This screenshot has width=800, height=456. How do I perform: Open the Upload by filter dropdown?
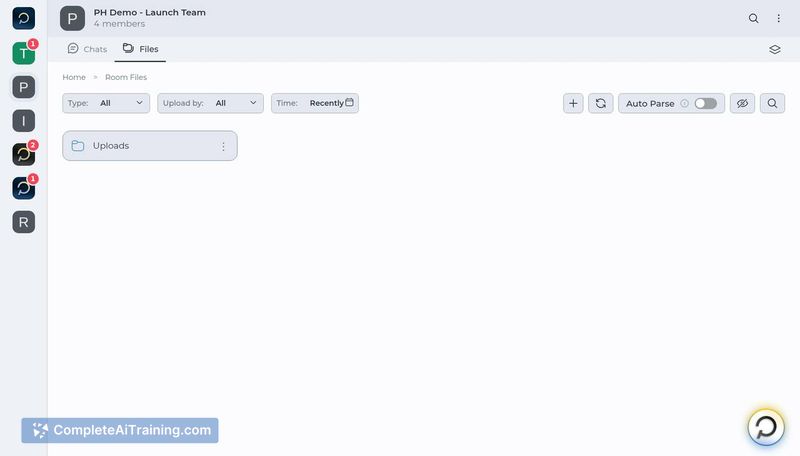click(210, 103)
